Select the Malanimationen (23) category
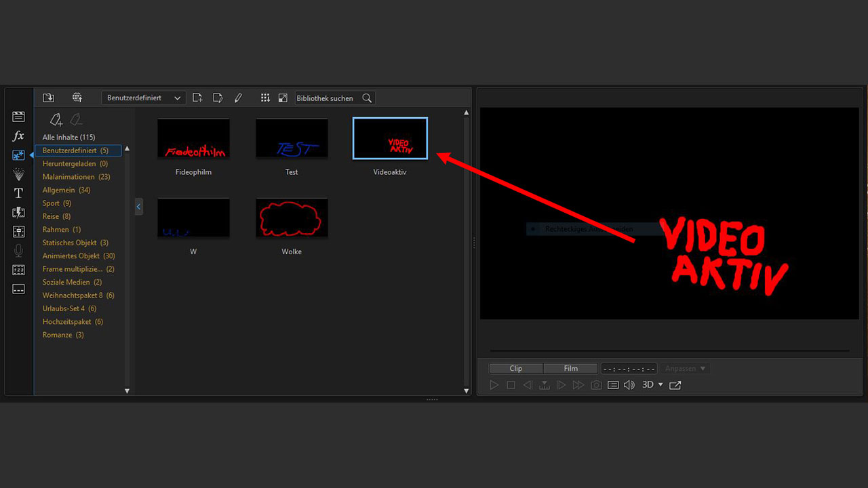The height and width of the screenshot is (488, 868). [x=76, y=177]
